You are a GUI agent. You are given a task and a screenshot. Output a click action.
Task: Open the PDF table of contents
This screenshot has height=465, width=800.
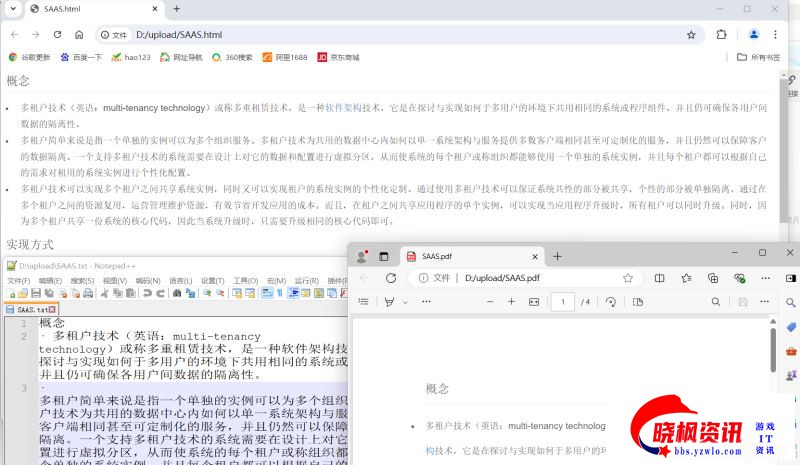click(364, 302)
